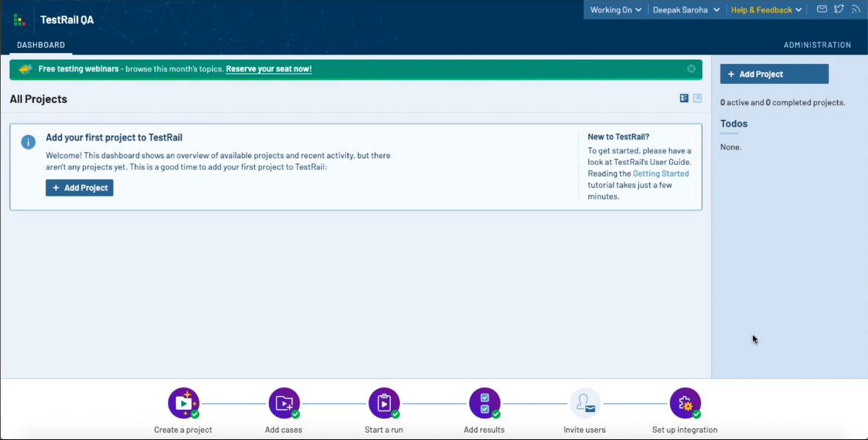Image resolution: width=868 pixels, height=440 pixels.
Task: Click the TestRail logo icon
Action: point(19,20)
